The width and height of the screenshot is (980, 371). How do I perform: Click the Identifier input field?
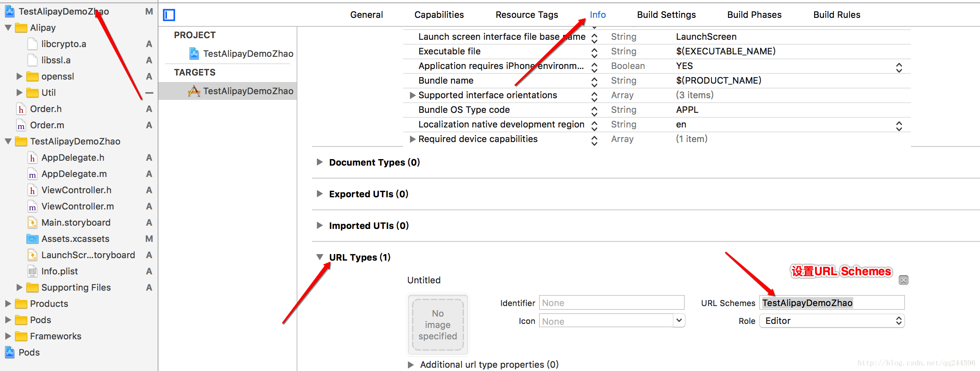611,302
